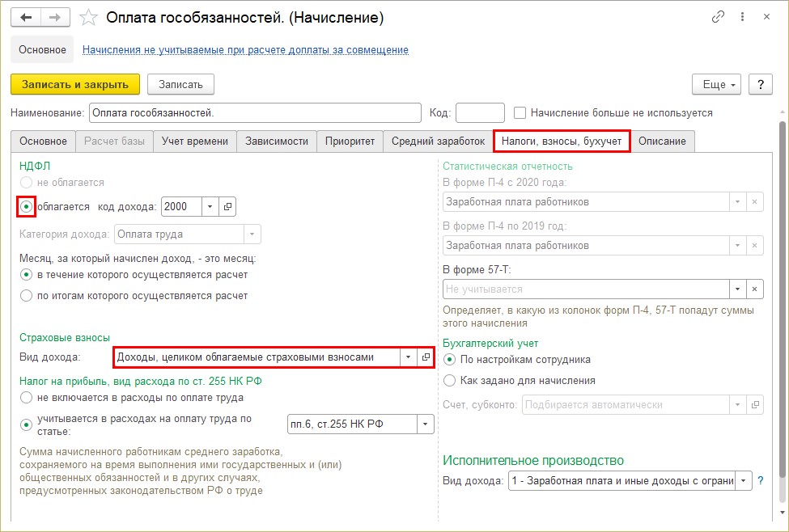The image size is (789, 532).
Task: Switch to the Описание tab
Action: [x=662, y=141]
